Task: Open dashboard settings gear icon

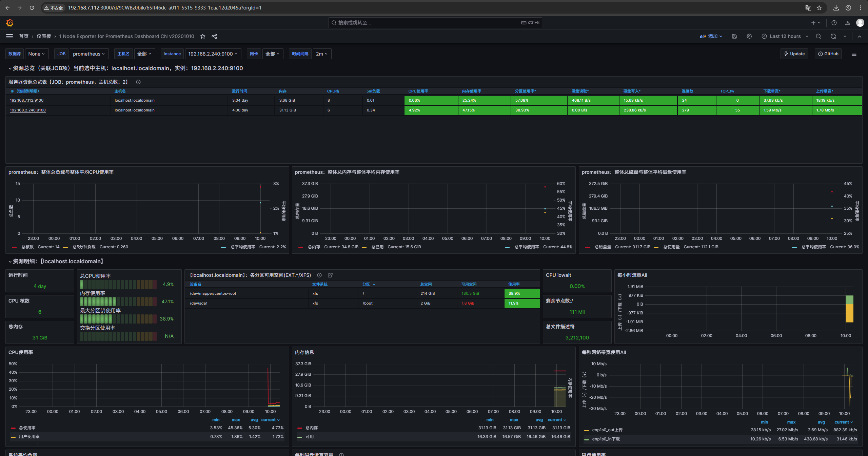Action: [749, 36]
